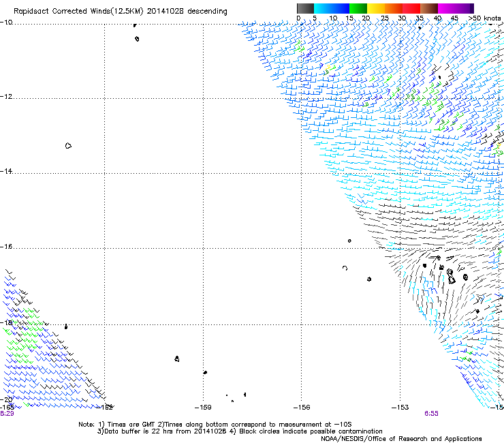This screenshot has height=443, width=504.
Task: Click the "-10" latitude axis label
Action: [6, 22]
